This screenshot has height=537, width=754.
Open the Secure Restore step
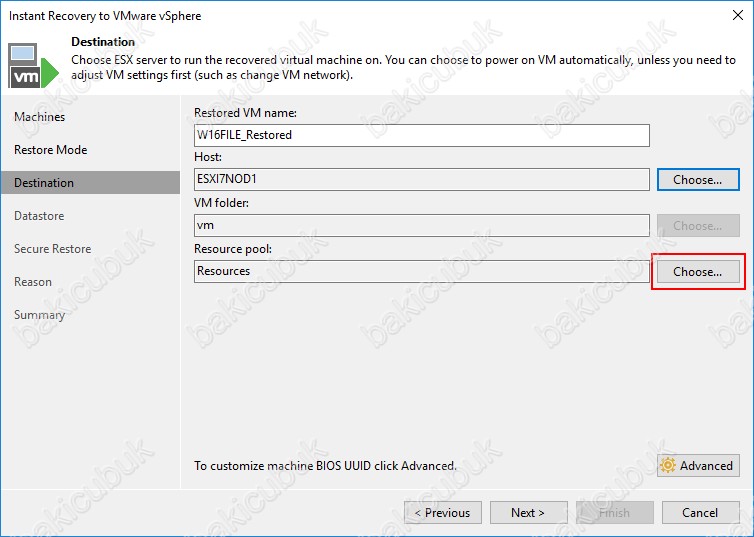click(52, 249)
